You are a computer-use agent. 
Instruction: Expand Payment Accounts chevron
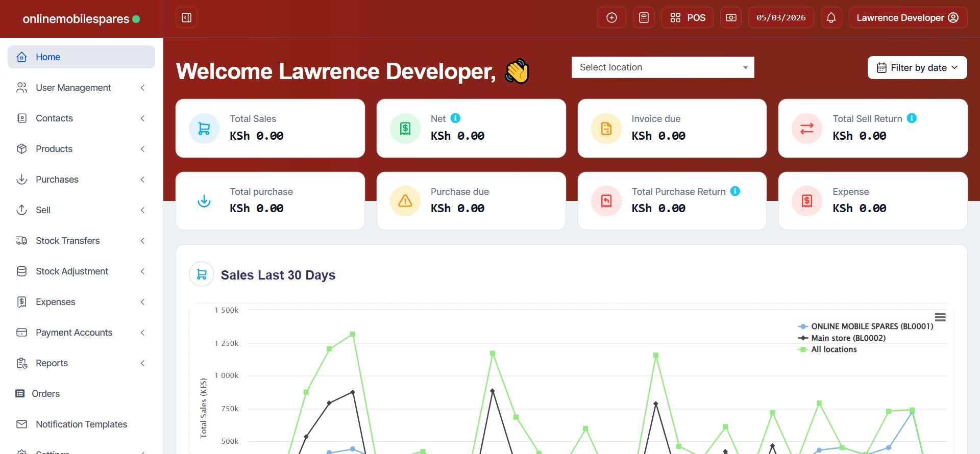[142, 333]
